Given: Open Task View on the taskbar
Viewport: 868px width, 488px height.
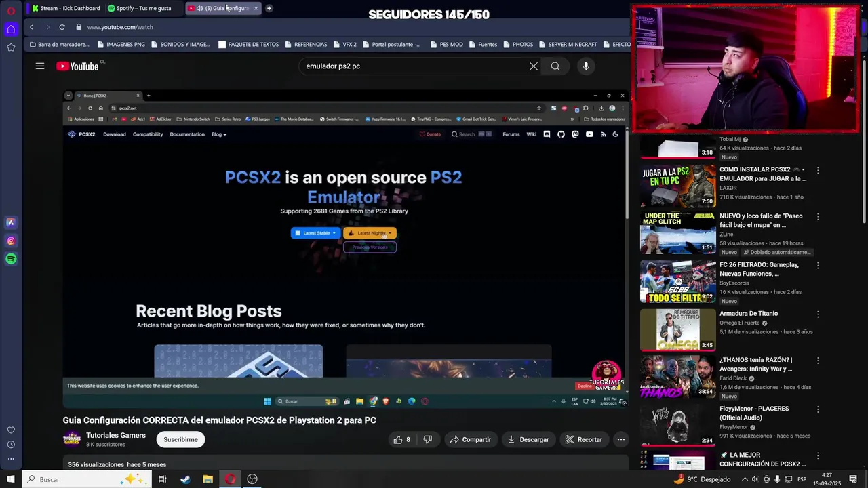Looking at the screenshot, I should 162,479.
